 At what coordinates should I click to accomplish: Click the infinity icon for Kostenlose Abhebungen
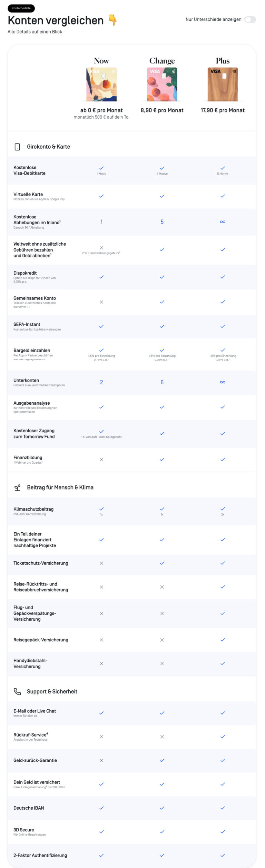(x=223, y=222)
